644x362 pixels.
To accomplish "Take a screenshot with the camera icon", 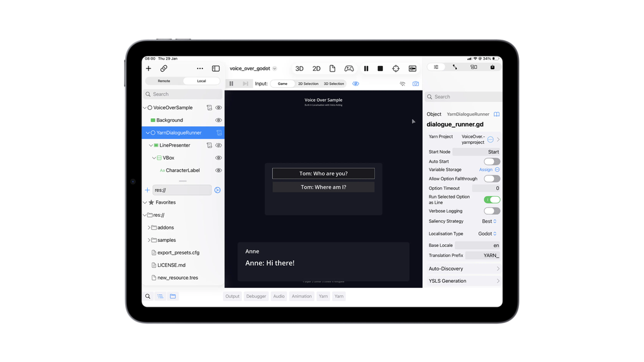I will tap(415, 84).
